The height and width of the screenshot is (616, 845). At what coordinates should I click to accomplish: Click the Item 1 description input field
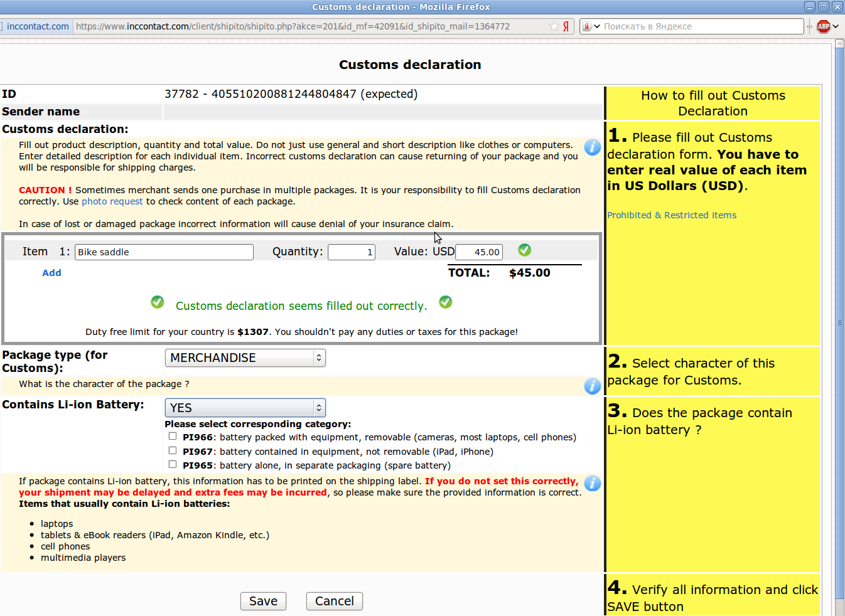pos(164,252)
